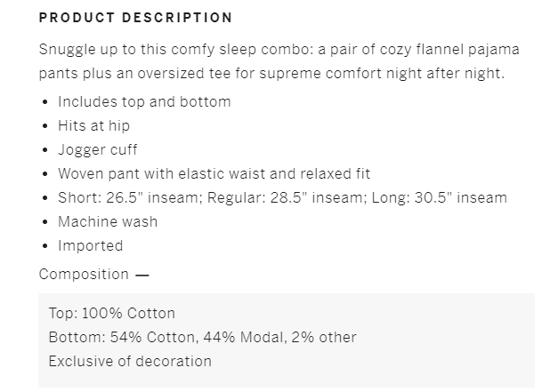The height and width of the screenshot is (392, 542).
Task: Select the "Includes top and bottom" bullet text
Action: tap(144, 101)
